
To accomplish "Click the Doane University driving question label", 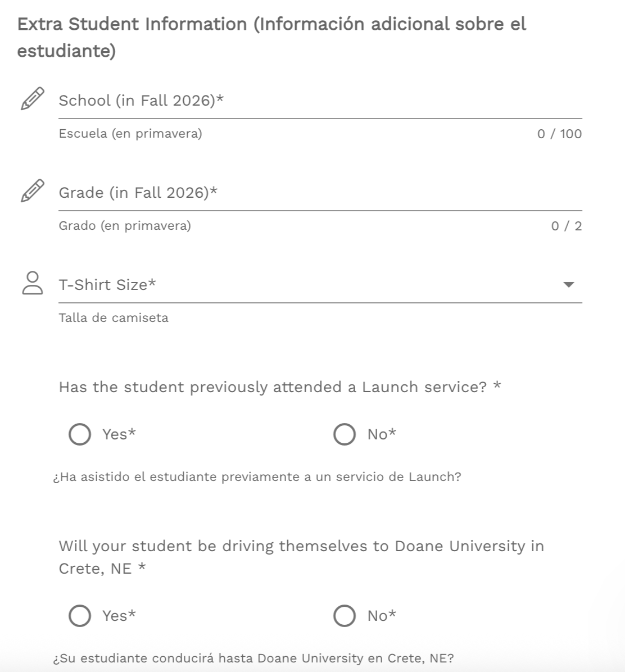I will (x=301, y=557).
